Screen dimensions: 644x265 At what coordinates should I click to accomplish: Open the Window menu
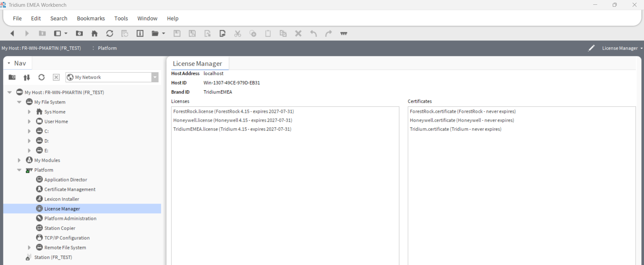tap(147, 18)
